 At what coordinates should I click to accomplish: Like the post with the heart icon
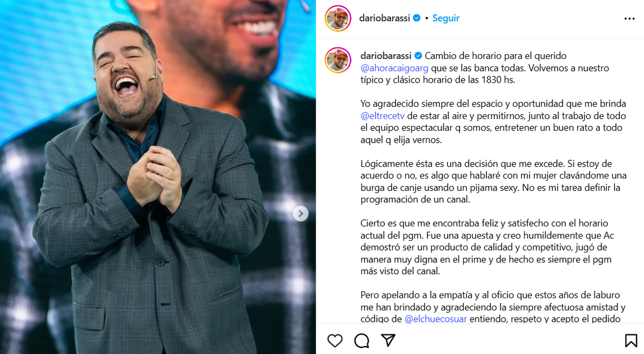(x=335, y=341)
